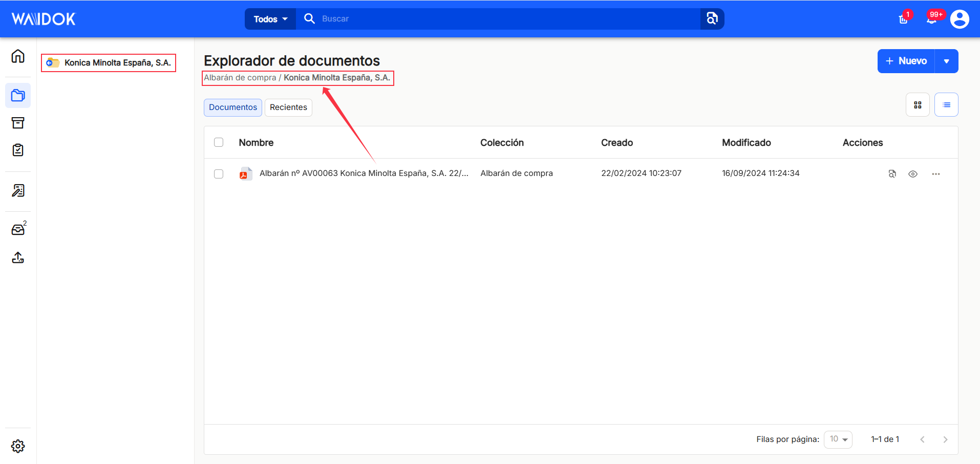Click Albarán de compra breadcrumb link
The image size is (980, 464).
point(240,78)
